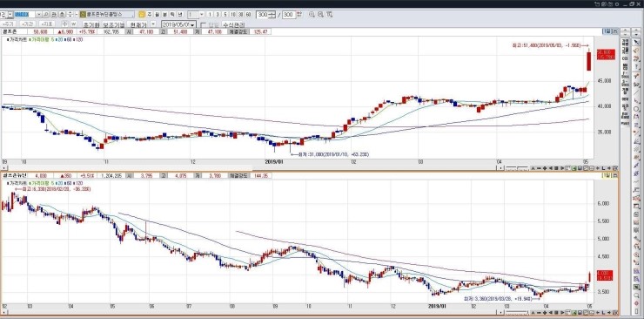Click scroll-up arrow above the drawing tools column

636,30
